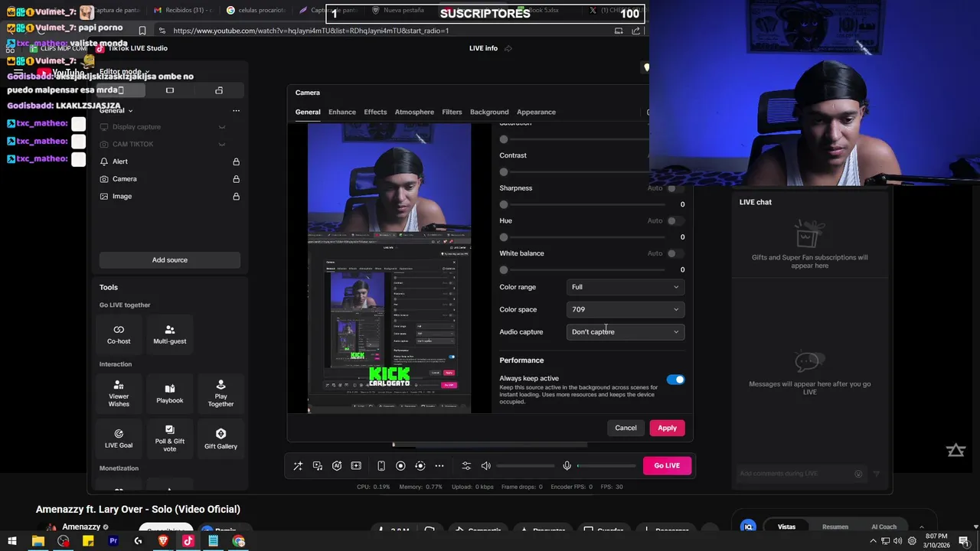Open the magic wand effects tool
This screenshot has height=551, width=980.
click(x=298, y=466)
